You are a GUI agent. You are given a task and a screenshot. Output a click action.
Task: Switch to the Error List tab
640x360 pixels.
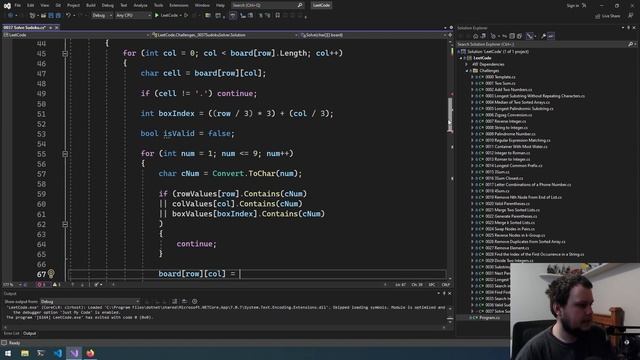[11, 333]
